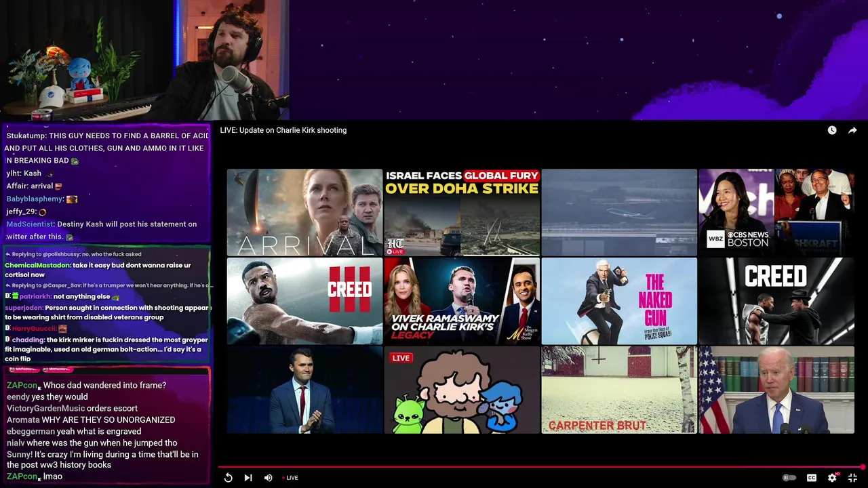This screenshot has width=868, height=488.
Task: Seek on the red progress bar
Action: pyautogui.click(x=540, y=467)
